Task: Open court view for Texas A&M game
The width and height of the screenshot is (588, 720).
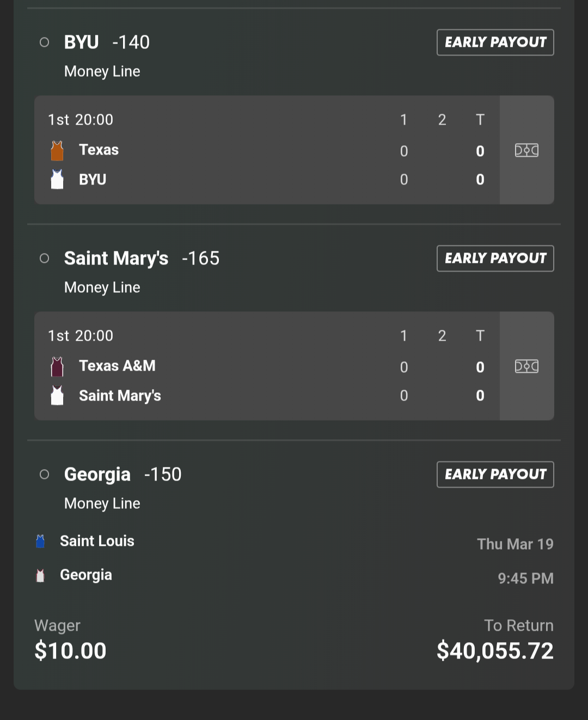Action: 526,366
